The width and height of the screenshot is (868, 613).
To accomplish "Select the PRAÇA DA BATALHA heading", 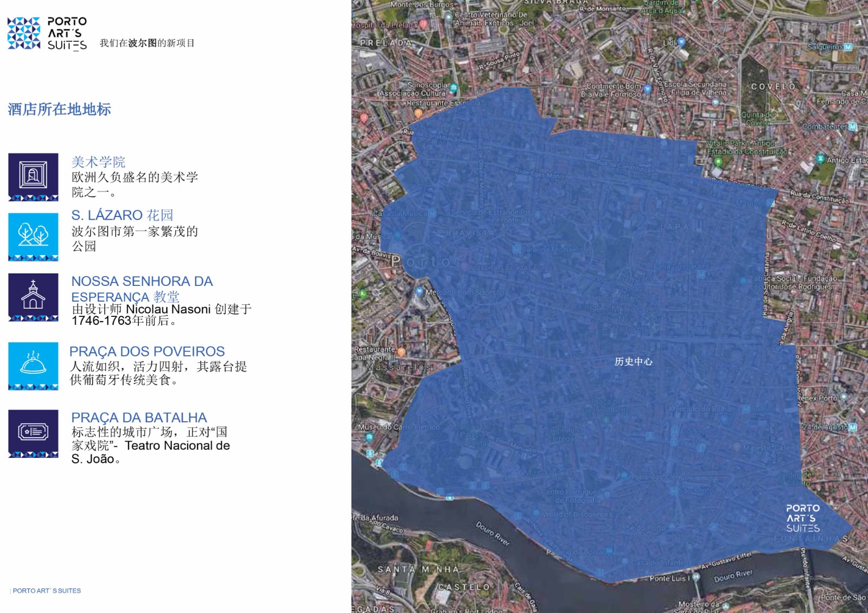I will coord(139,418).
